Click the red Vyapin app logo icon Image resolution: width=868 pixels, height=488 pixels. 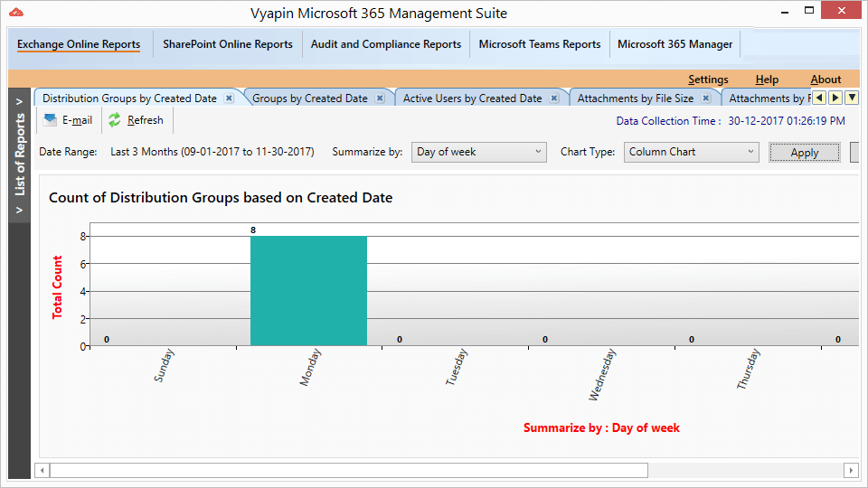16,12
